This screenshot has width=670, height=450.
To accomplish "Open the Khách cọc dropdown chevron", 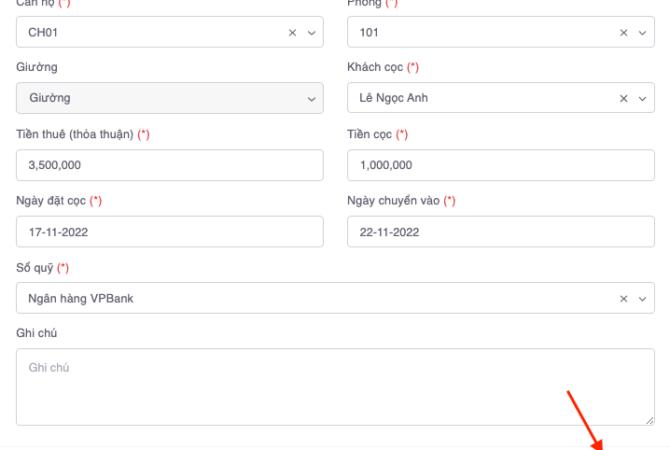I will [641, 98].
